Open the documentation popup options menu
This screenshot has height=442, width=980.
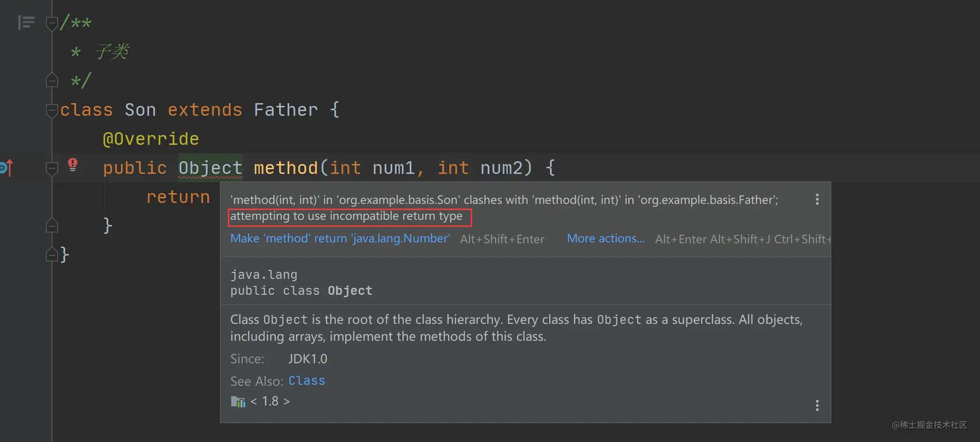click(x=817, y=405)
